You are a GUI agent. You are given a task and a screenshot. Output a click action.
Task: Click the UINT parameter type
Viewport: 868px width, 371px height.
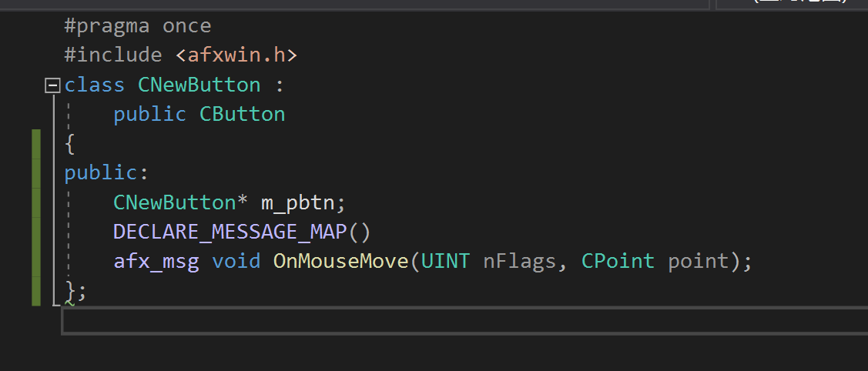pos(445,262)
